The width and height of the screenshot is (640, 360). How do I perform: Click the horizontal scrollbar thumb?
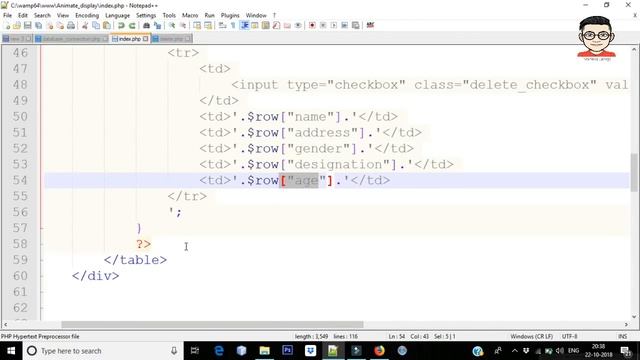click(x=212, y=324)
